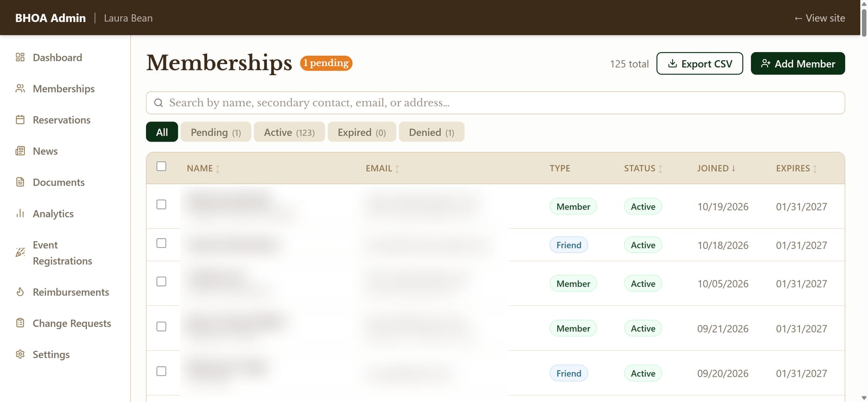Click the 1 pending badge

(x=326, y=63)
